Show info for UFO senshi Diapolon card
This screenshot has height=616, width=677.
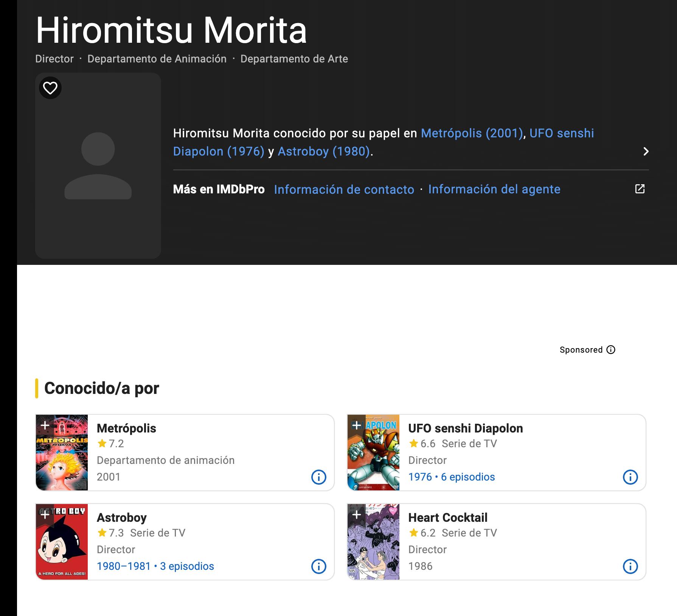(x=630, y=477)
